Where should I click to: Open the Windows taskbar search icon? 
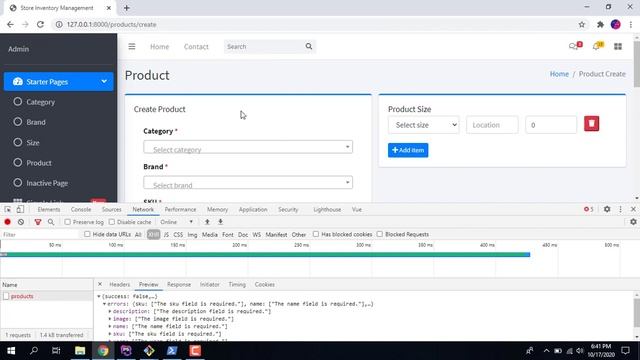coord(34,351)
